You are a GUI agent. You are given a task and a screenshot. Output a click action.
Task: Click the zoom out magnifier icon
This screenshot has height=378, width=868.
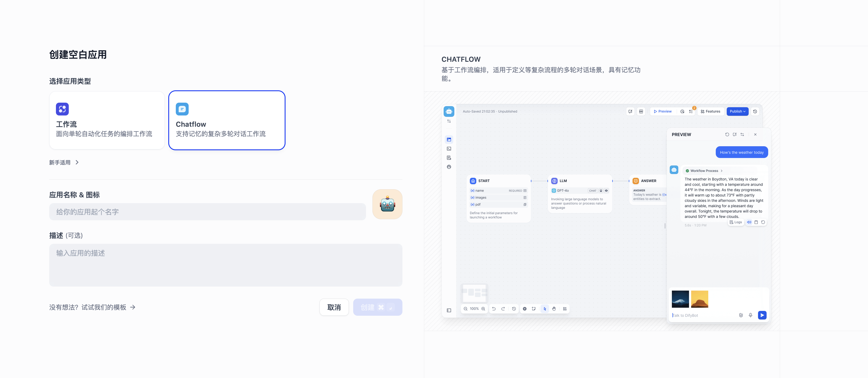(x=465, y=309)
